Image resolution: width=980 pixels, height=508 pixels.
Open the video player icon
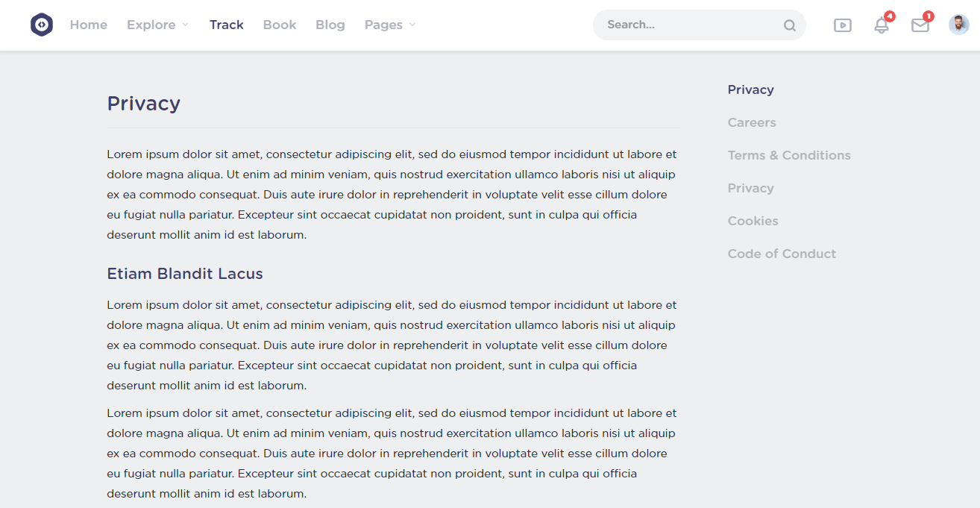[x=843, y=25]
